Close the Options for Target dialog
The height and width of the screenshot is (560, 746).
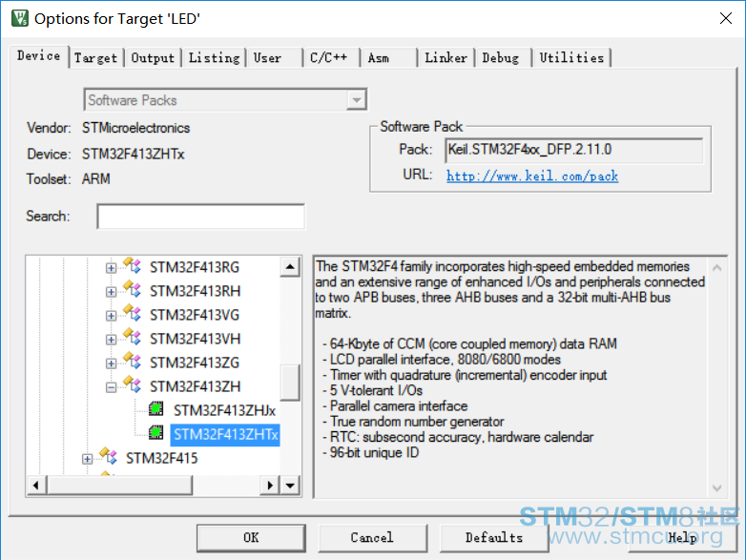point(726,18)
